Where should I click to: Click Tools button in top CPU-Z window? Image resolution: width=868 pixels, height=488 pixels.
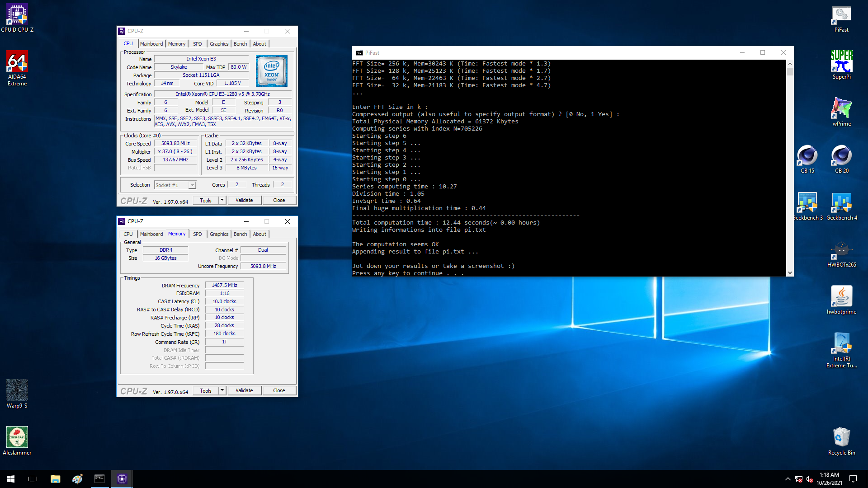206,200
